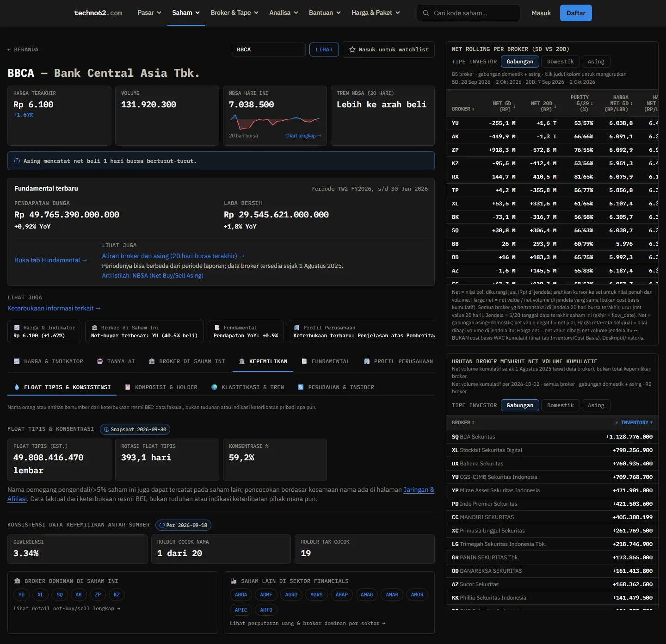Open the Pasar dropdown menu
666x644 pixels.
pos(149,13)
